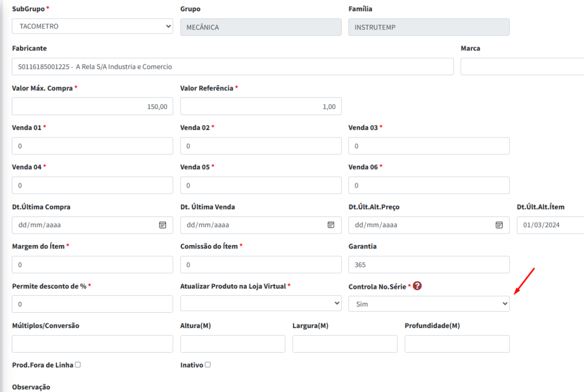Click the Dt. Última Venda date field
The height and width of the screenshot is (392, 584).
coord(261,225)
